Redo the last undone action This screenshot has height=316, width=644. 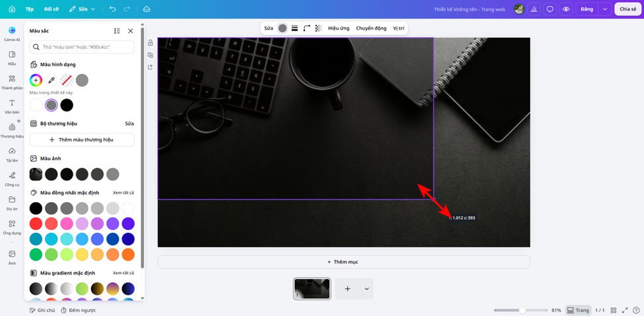click(x=127, y=9)
